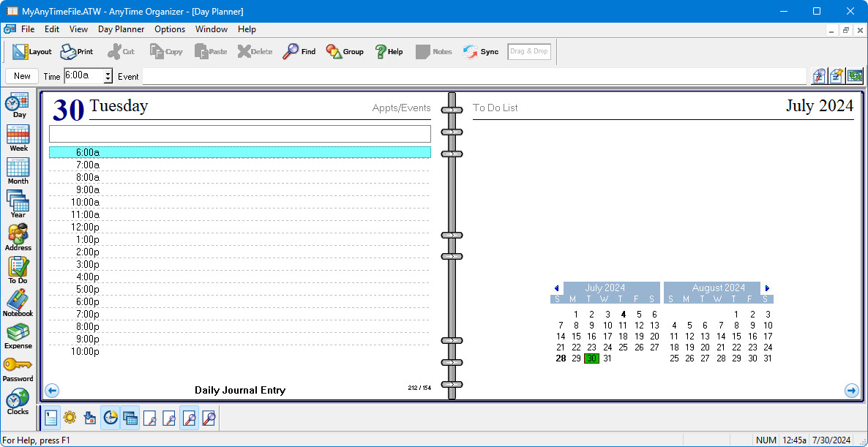Screen dimensions: 868x447
Task: Open the To Do sidebar section
Action: point(18,271)
